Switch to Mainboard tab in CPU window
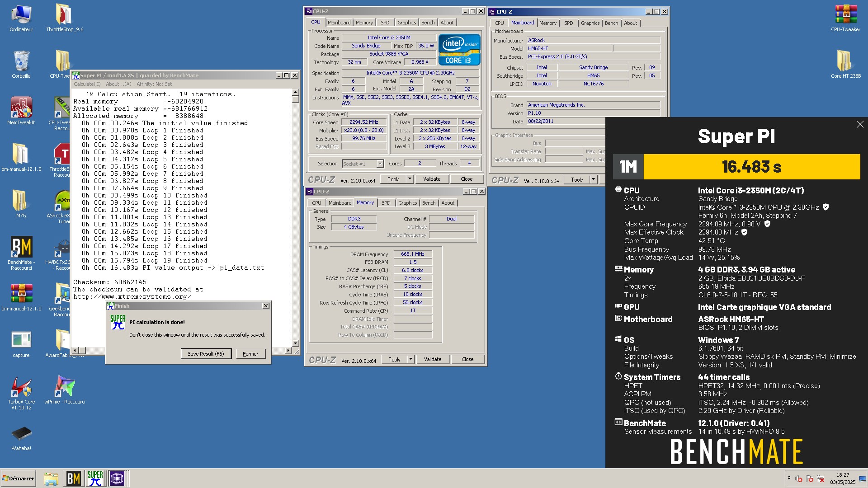Image resolution: width=868 pixels, height=488 pixels. [x=339, y=23]
